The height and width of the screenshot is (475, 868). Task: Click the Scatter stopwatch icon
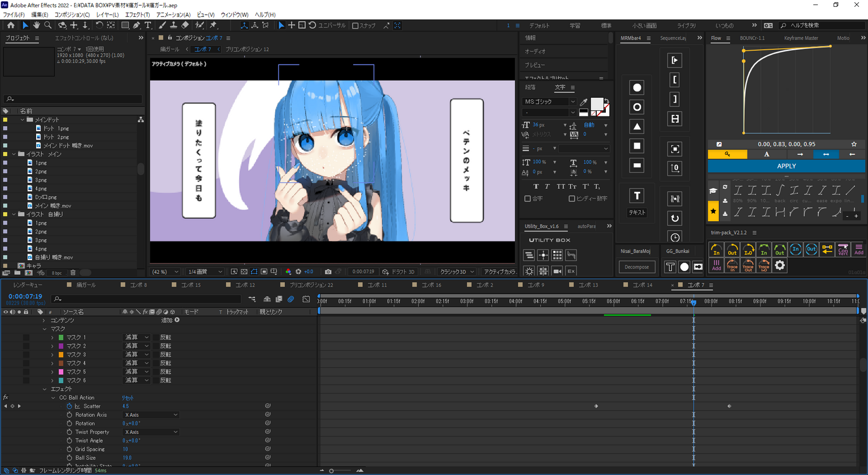(70, 406)
